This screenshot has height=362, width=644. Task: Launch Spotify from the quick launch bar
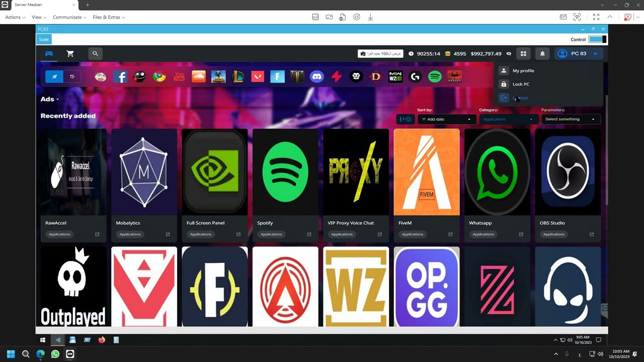coord(435,77)
